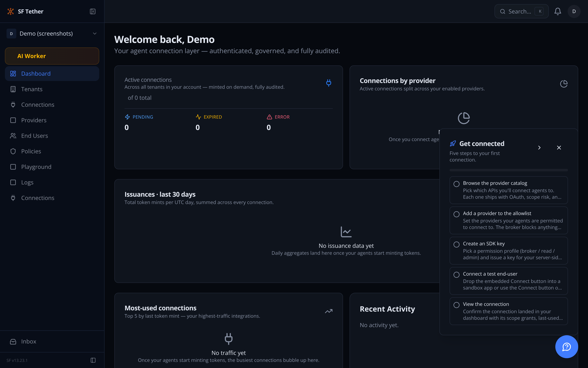Collapse the sidebar with the top panel icon
The width and height of the screenshot is (588, 368).
[92, 11]
